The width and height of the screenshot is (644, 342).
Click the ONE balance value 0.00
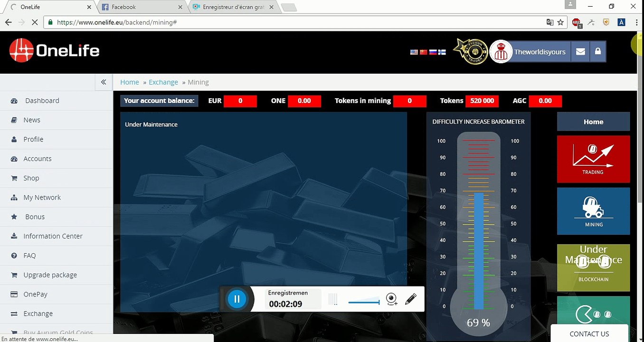click(x=304, y=101)
